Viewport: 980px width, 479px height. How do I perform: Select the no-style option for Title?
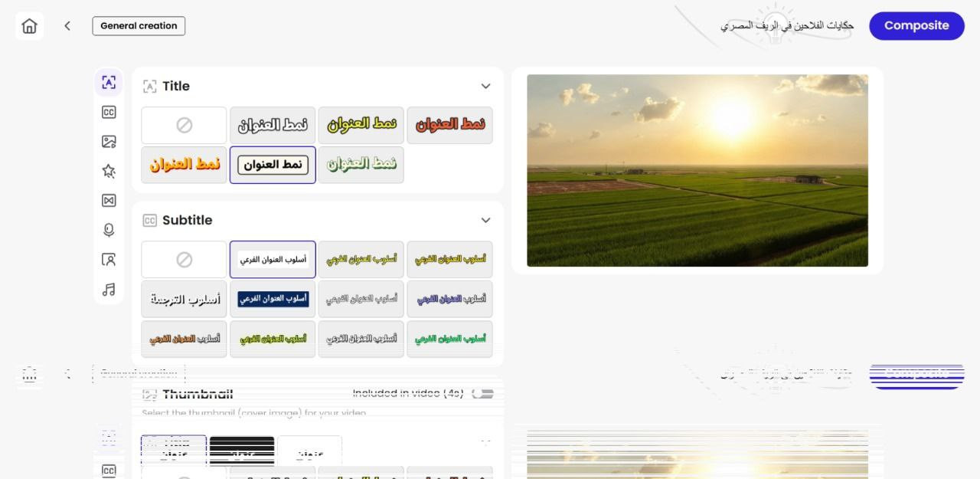[x=184, y=125]
